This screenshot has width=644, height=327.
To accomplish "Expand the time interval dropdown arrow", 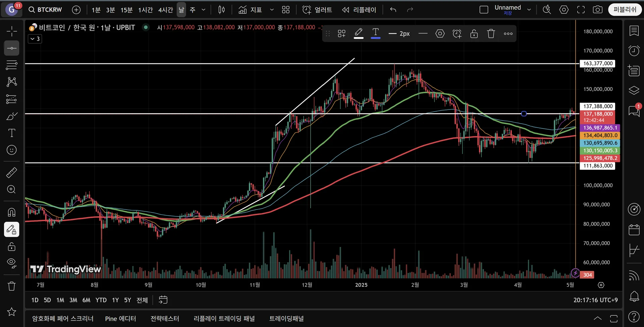I will [x=203, y=10].
